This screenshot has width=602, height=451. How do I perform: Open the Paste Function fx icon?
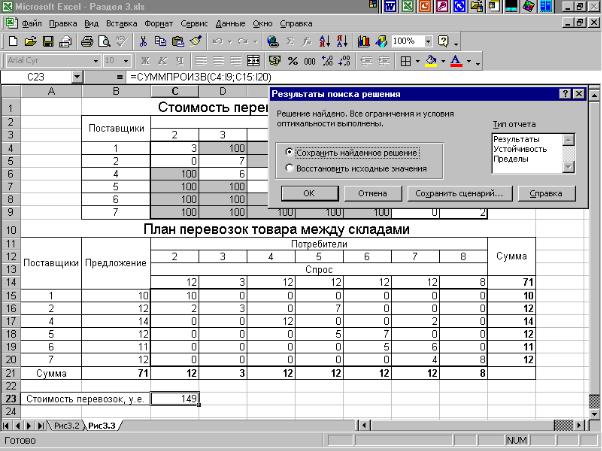[307, 41]
